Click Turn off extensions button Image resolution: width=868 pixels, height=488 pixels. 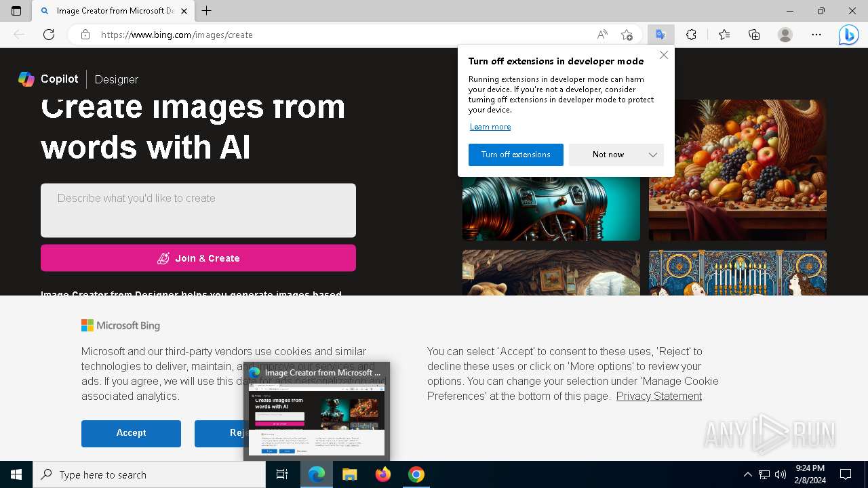(516, 155)
